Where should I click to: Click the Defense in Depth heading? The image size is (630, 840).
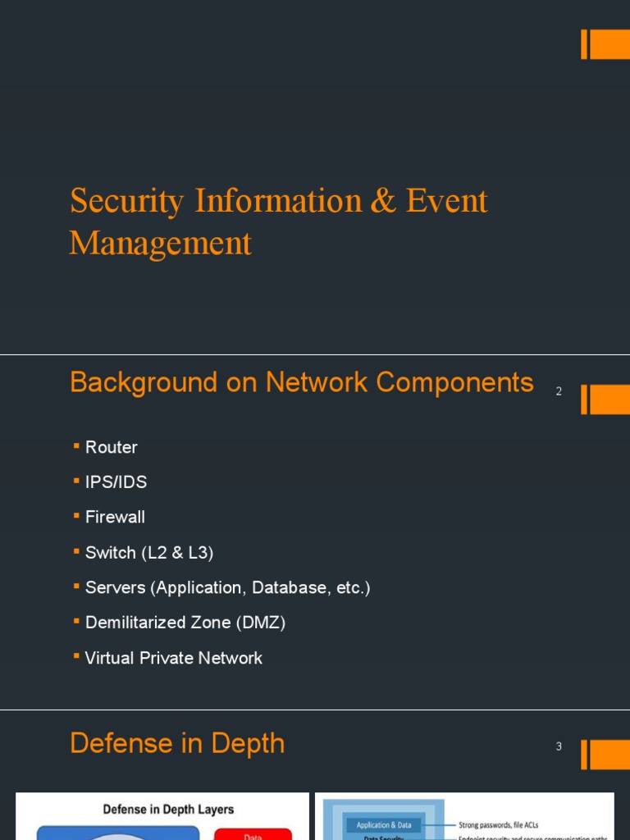[x=177, y=743]
